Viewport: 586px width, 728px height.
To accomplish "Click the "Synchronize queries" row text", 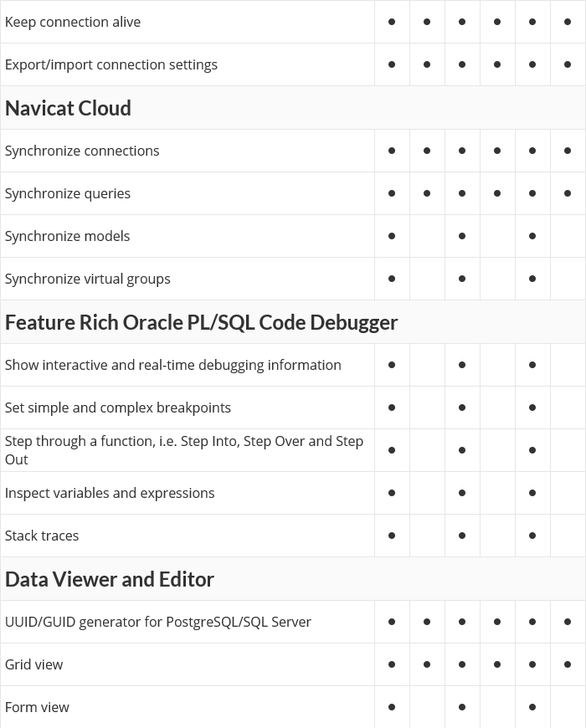I will [x=68, y=193].
